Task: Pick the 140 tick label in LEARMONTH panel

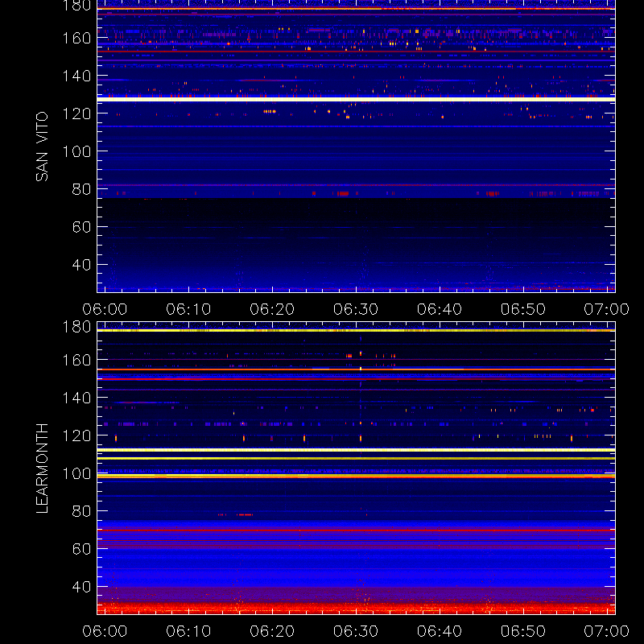Action: click(x=76, y=398)
